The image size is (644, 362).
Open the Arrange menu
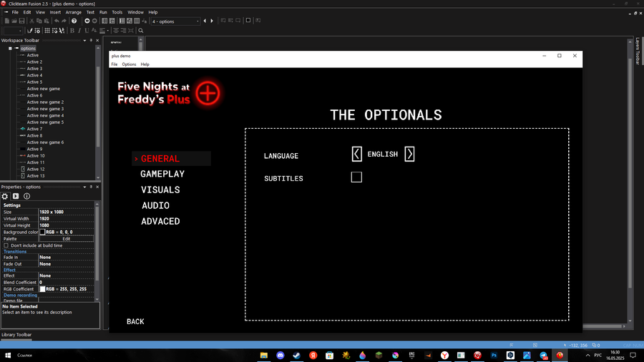[x=74, y=12]
